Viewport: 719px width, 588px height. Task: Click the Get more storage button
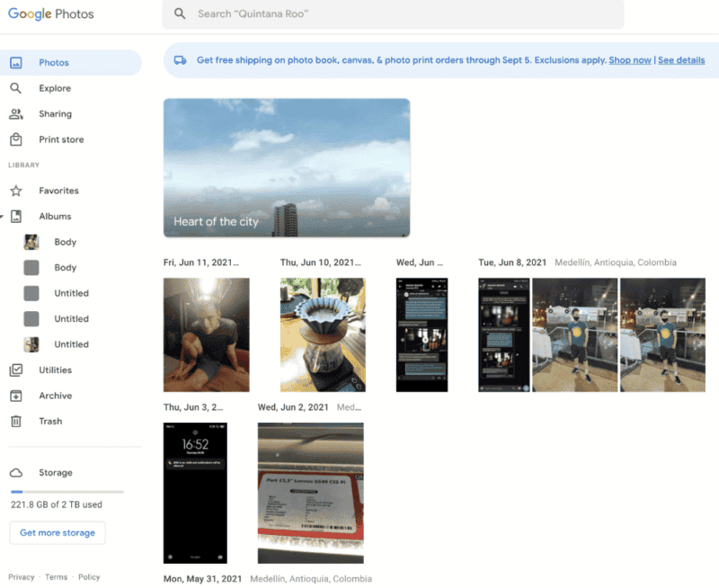tap(57, 532)
